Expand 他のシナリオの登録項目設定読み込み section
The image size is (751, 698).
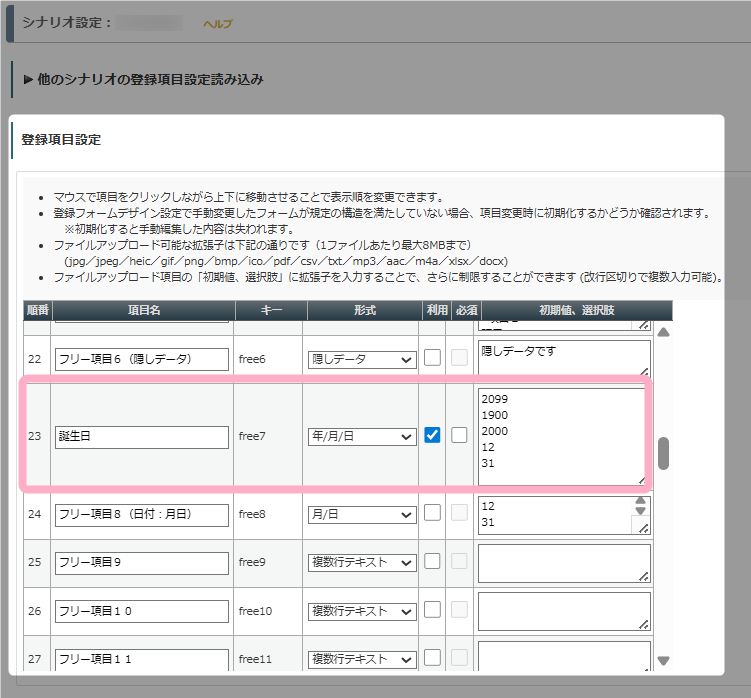tap(143, 79)
